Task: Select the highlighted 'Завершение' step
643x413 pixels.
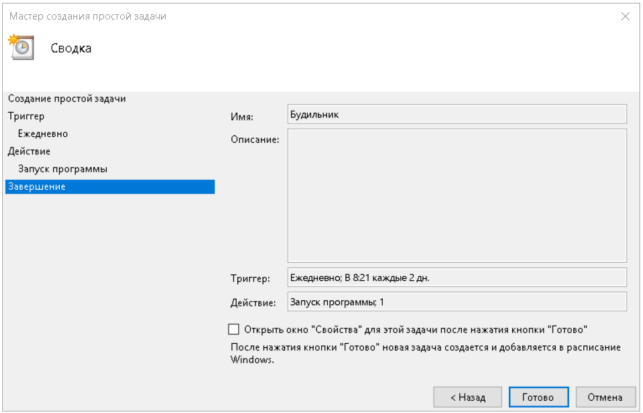Action: pos(110,187)
